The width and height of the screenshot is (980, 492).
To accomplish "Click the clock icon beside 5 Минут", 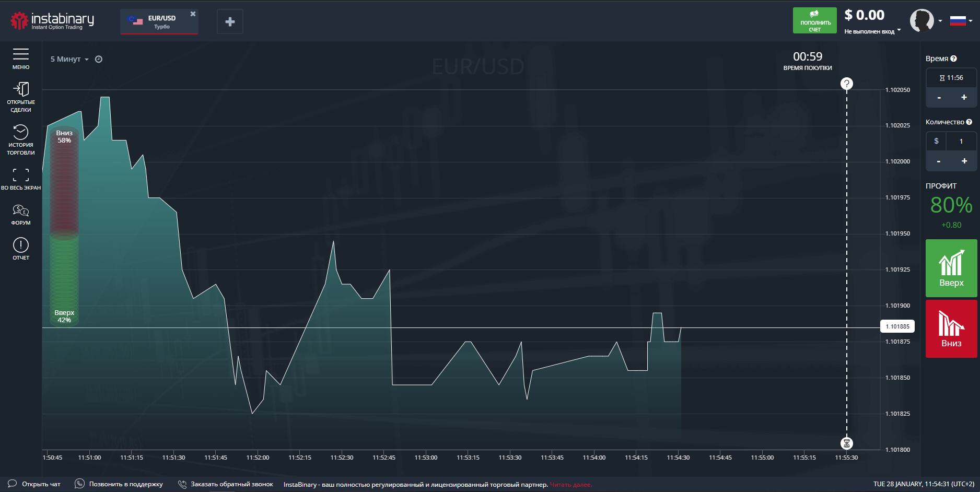I will (x=99, y=59).
